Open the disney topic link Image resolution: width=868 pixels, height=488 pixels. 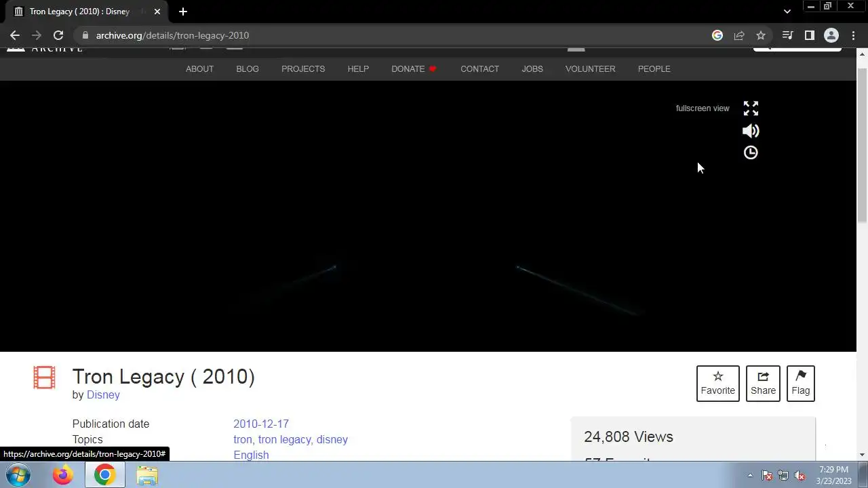click(332, 440)
